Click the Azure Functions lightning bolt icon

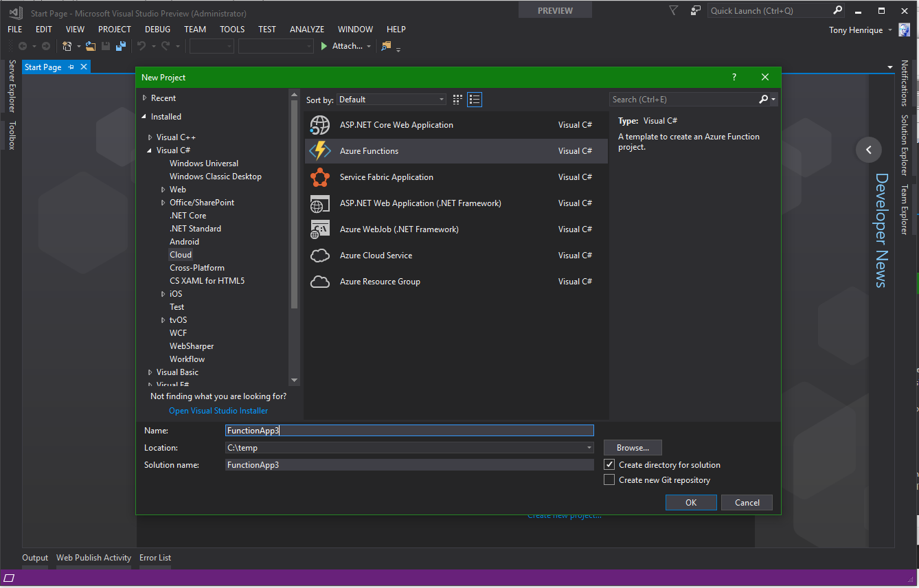click(320, 151)
